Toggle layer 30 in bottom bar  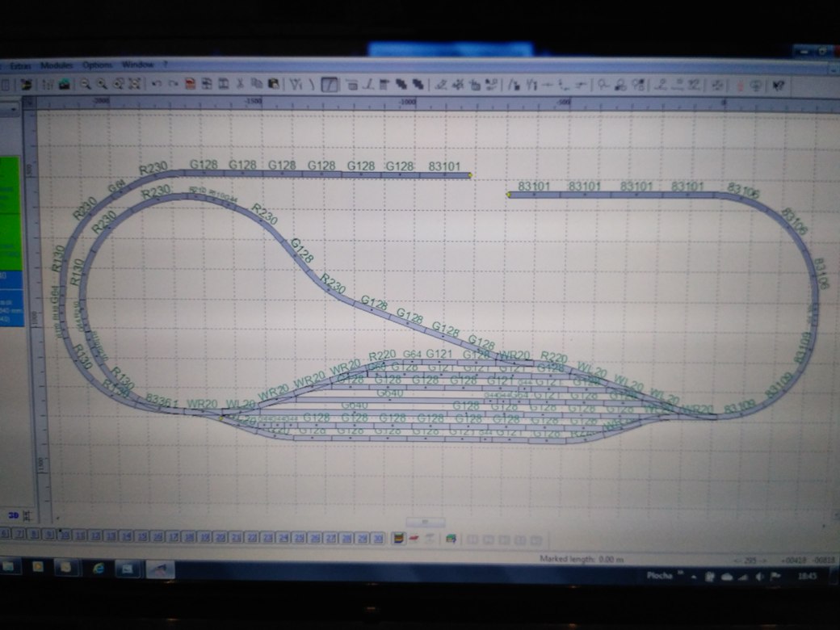377,538
